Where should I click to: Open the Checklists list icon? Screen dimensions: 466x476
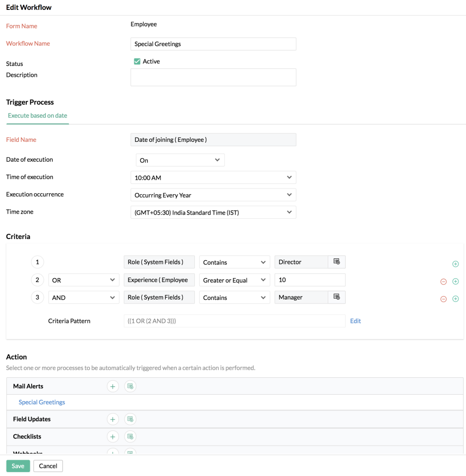(x=130, y=437)
